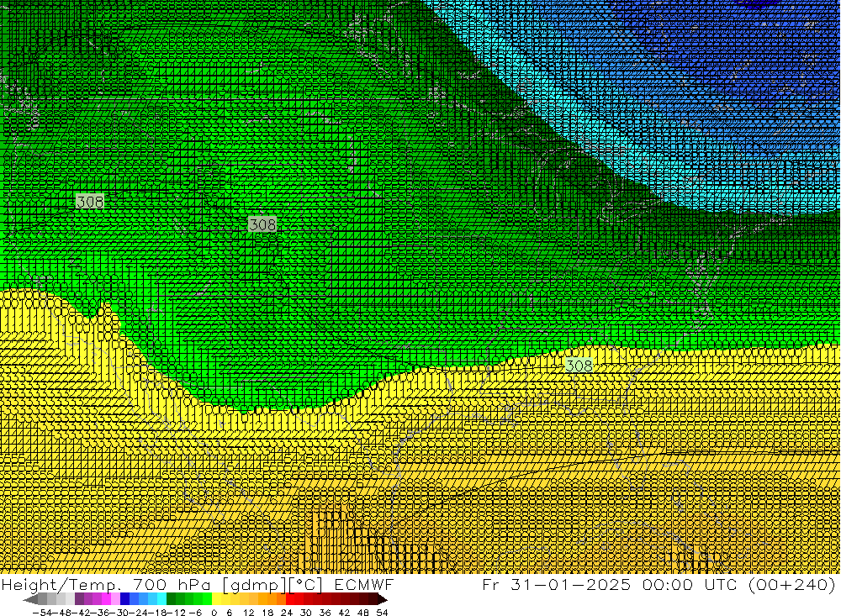Viewport: 841px width, 616px height.
Task: Pick the bright red legend swatch at 24
Action: tap(292, 599)
